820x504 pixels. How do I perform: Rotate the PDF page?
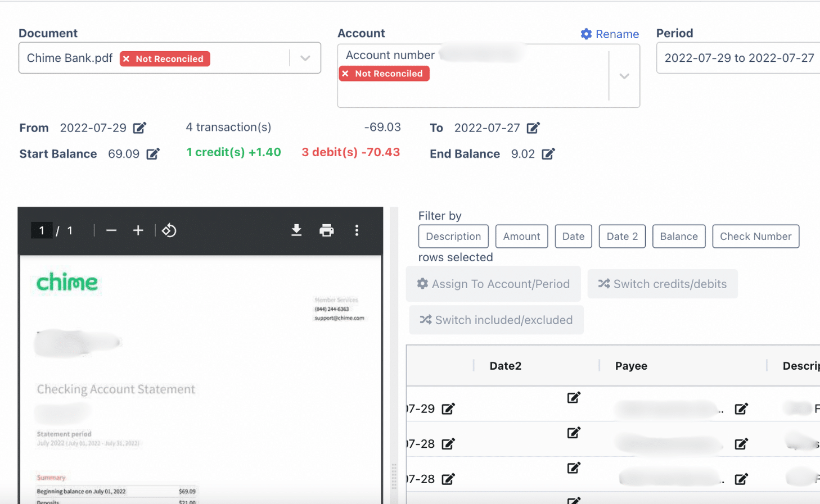[169, 230]
